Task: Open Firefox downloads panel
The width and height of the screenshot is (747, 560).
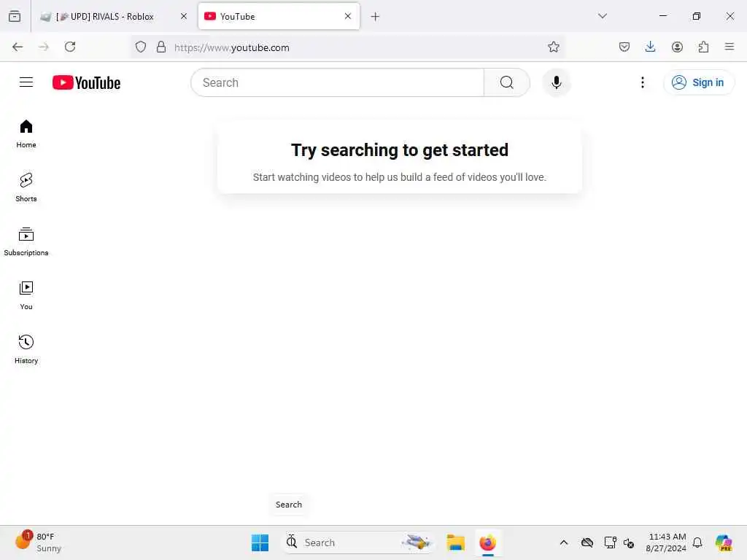Action: [x=650, y=47]
